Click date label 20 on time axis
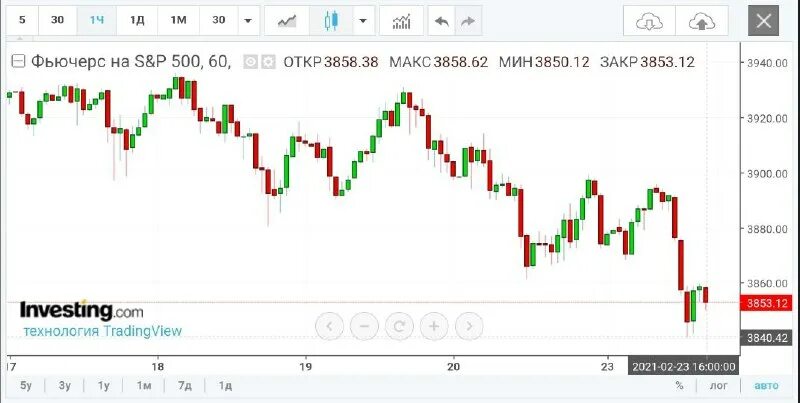Viewport: 800px width, 403px height. (454, 366)
